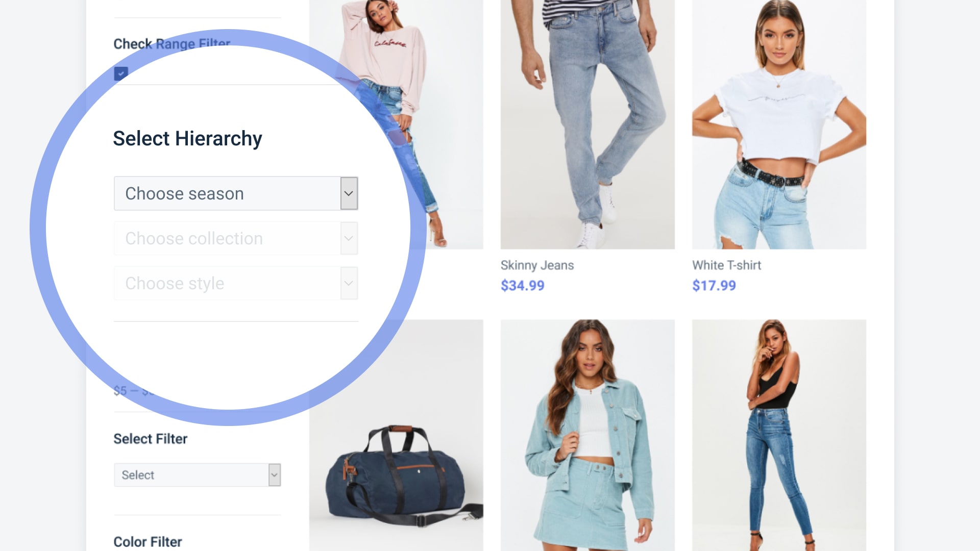Toggle the Check Range Filter checkbox
This screenshot has width=980, height=551.
pyautogui.click(x=121, y=73)
